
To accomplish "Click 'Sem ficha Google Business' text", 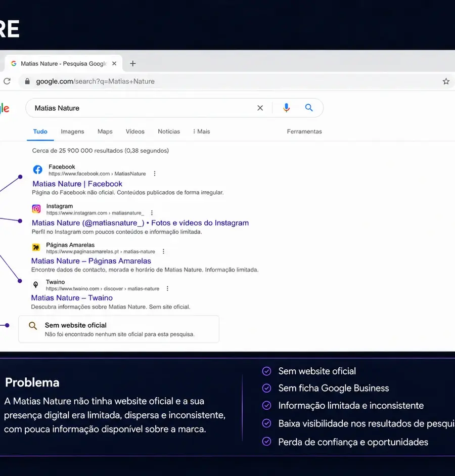I will pos(334,388).
